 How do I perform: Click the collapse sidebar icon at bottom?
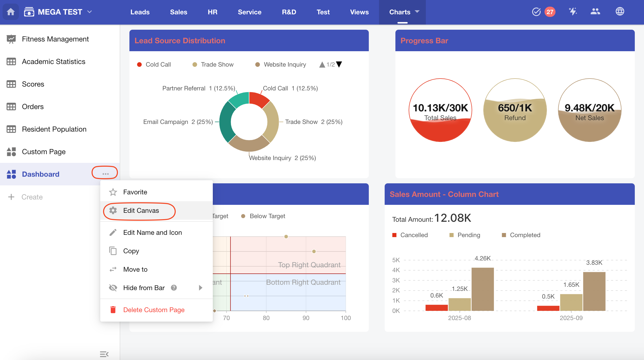click(104, 354)
